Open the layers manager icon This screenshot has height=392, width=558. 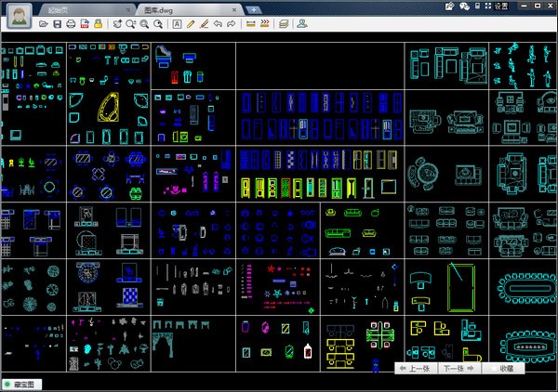click(x=284, y=24)
